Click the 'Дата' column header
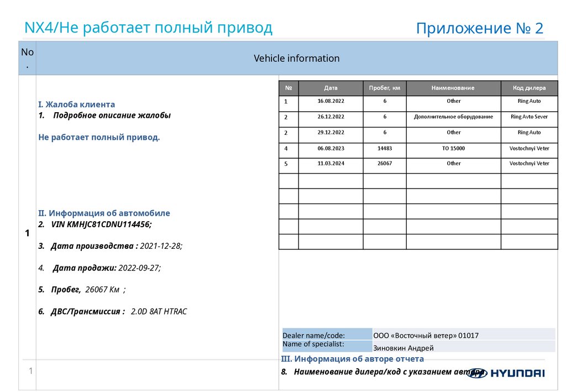Viewport: 566px width, 392px height. point(331,88)
